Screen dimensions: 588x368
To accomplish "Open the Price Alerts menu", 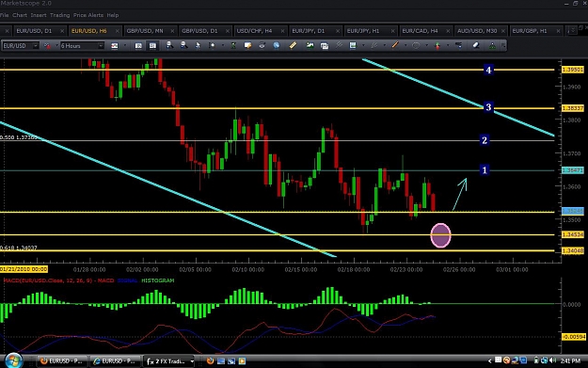I will tap(88, 15).
